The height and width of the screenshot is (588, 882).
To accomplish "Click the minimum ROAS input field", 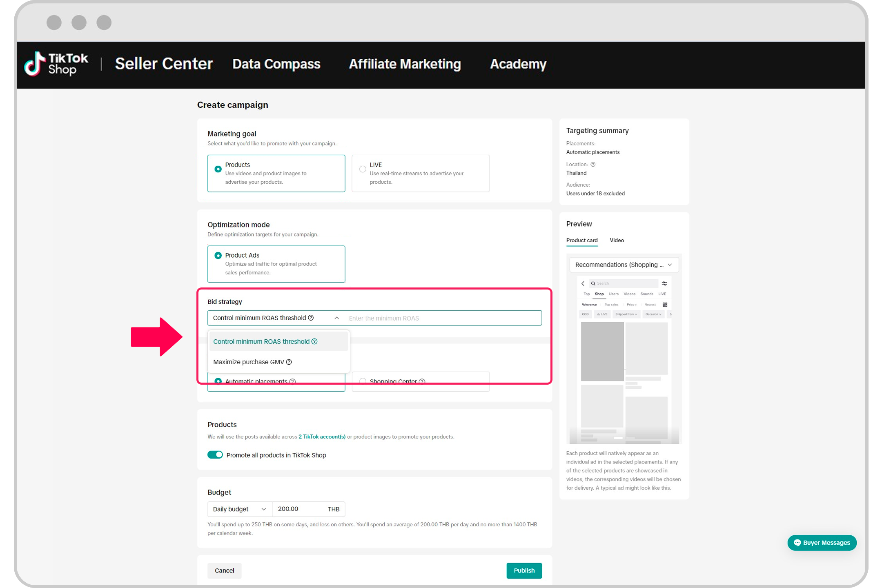I will point(441,318).
